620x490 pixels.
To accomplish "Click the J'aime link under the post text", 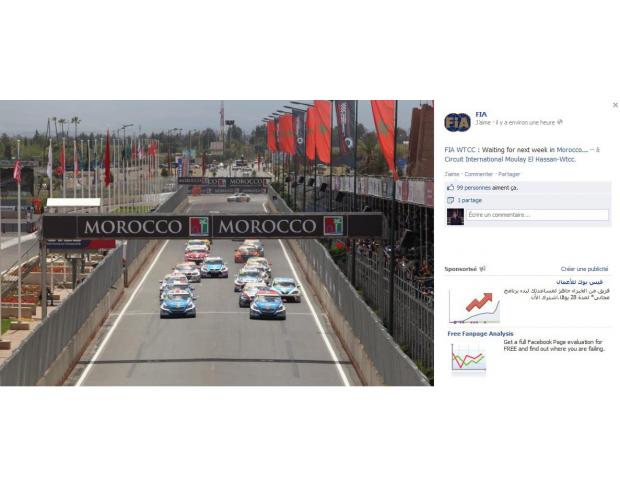I will [452, 174].
